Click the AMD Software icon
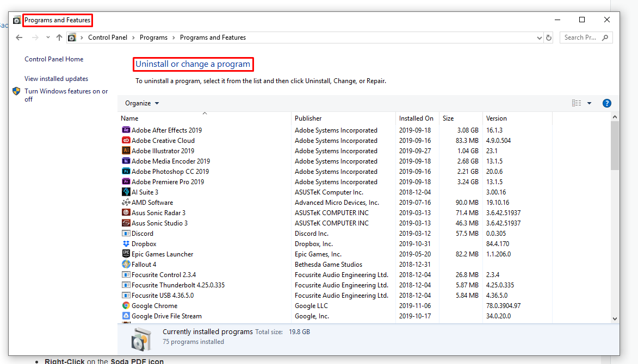Viewport: 638px width, 364px height. (126, 202)
